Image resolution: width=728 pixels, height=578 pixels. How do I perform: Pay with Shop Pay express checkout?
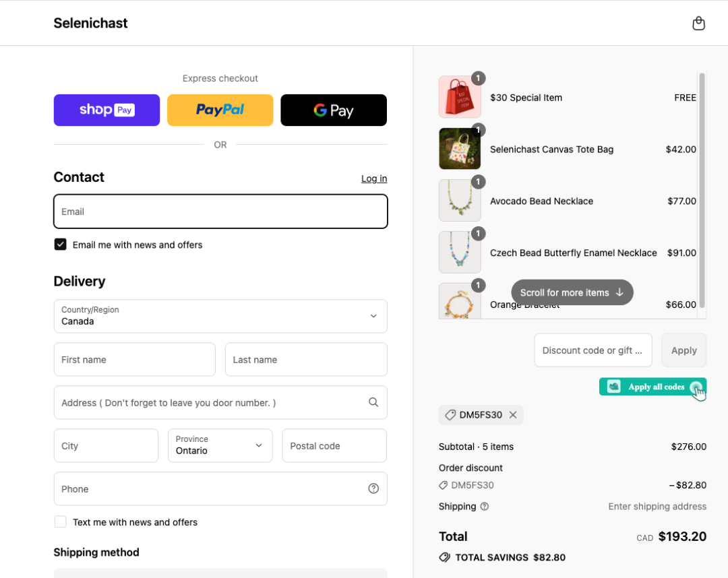click(107, 110)
